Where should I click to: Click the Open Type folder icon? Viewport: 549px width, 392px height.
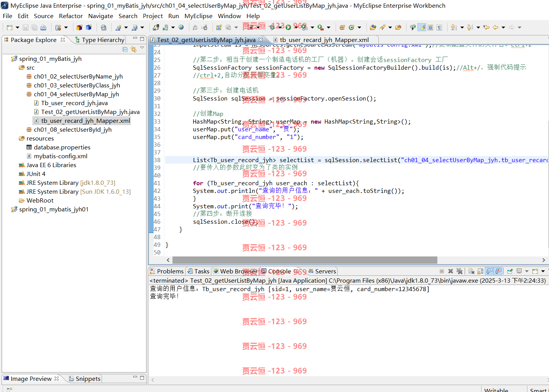[373, 27]
